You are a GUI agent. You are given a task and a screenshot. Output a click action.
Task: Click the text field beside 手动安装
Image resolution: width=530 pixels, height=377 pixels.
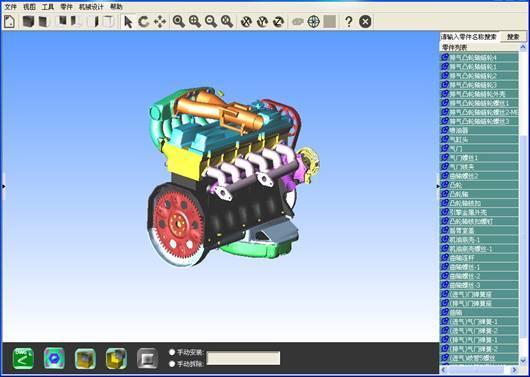click(243, 358)
